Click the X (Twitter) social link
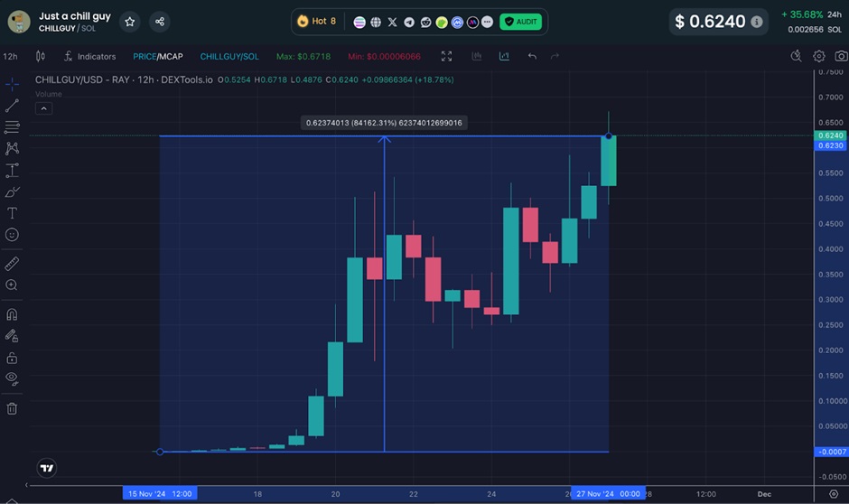The width and height of the screenshot is (849, 504). coord(392,22)
